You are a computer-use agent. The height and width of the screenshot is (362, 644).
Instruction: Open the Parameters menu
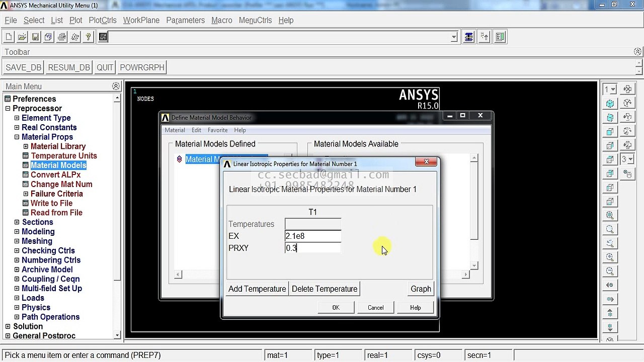point(185,20)
